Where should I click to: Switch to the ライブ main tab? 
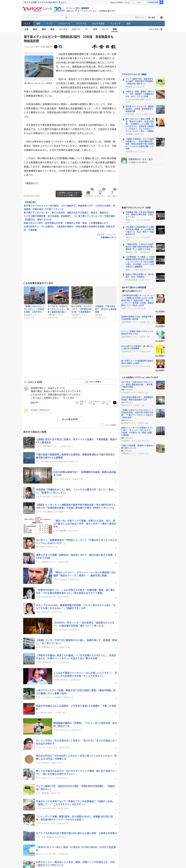[x=49, y=24]
